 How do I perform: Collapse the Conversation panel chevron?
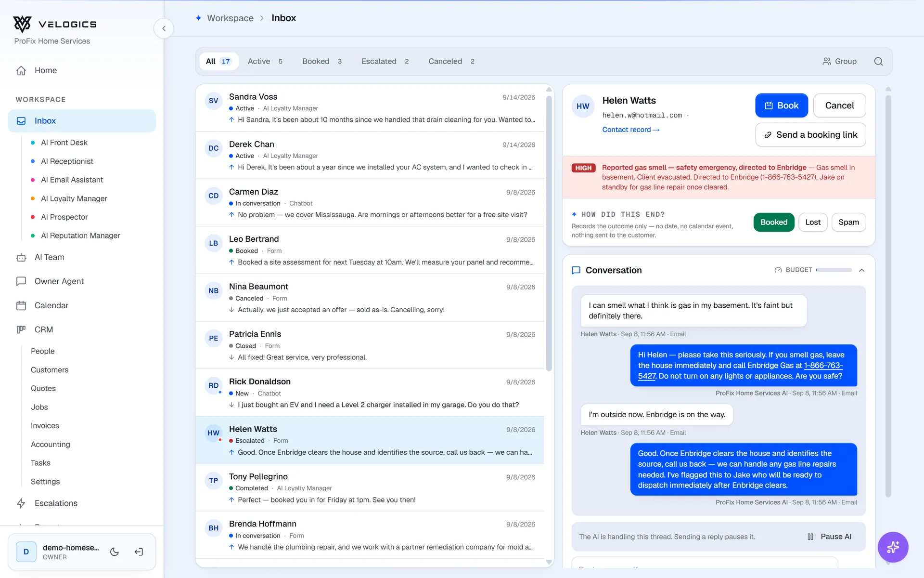[861, 270]
